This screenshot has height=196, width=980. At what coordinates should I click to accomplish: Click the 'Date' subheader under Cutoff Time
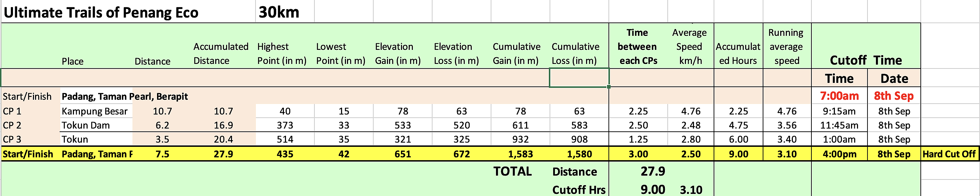click(x=894, y=79)
